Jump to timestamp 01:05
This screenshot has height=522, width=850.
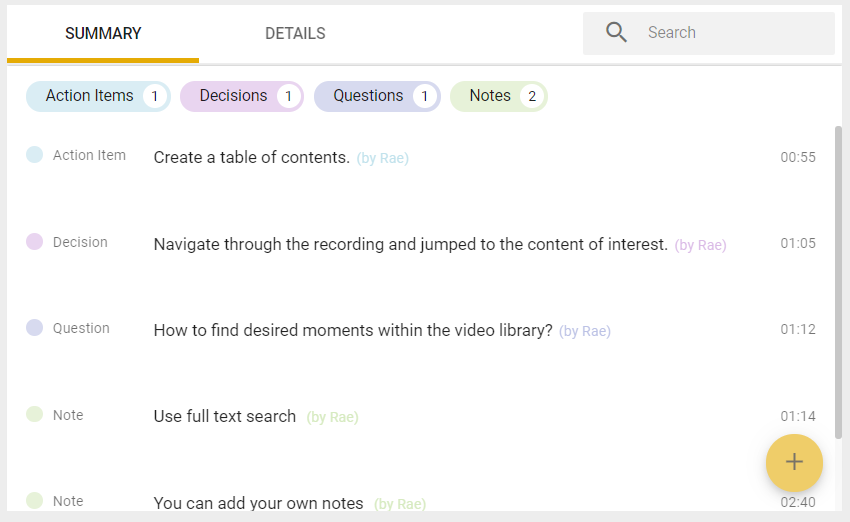click(798, 243)
